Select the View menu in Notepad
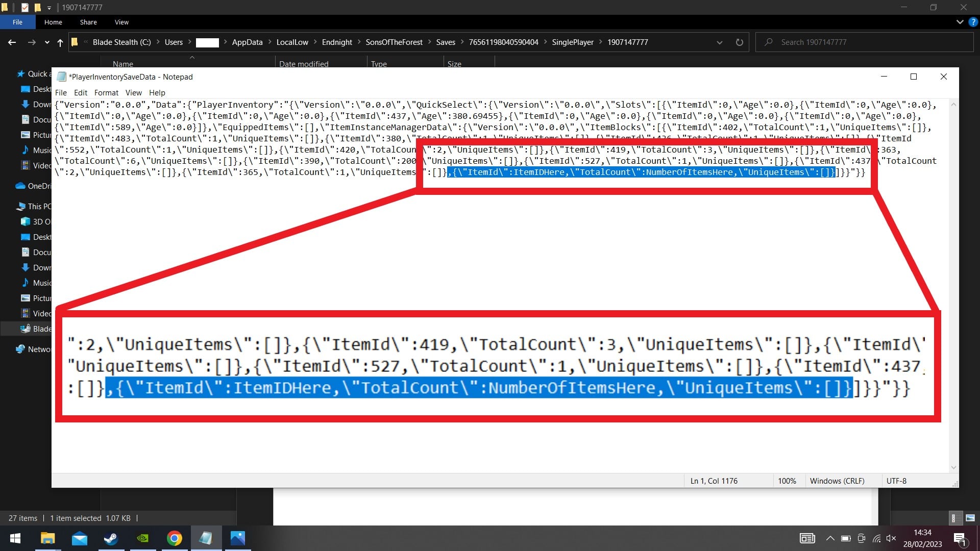Image resolution: width=980 pixels, height=551 pixels. click(x=133, y=92)
